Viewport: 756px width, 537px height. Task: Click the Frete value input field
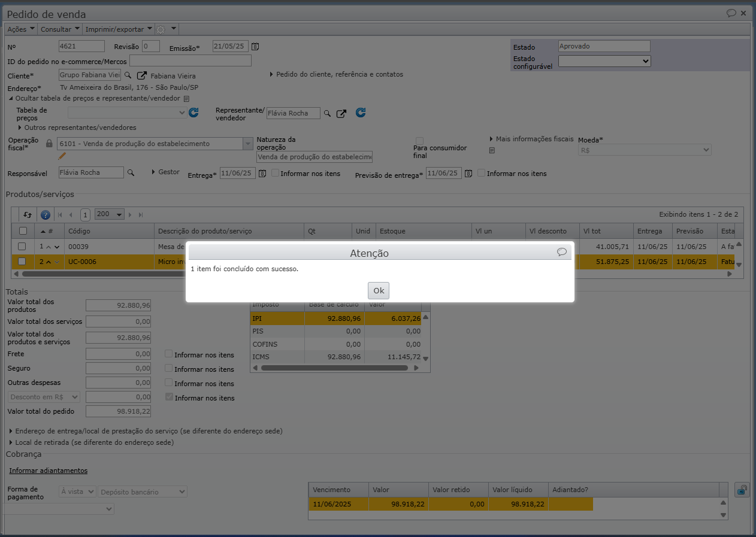click(x=119, y=354)
